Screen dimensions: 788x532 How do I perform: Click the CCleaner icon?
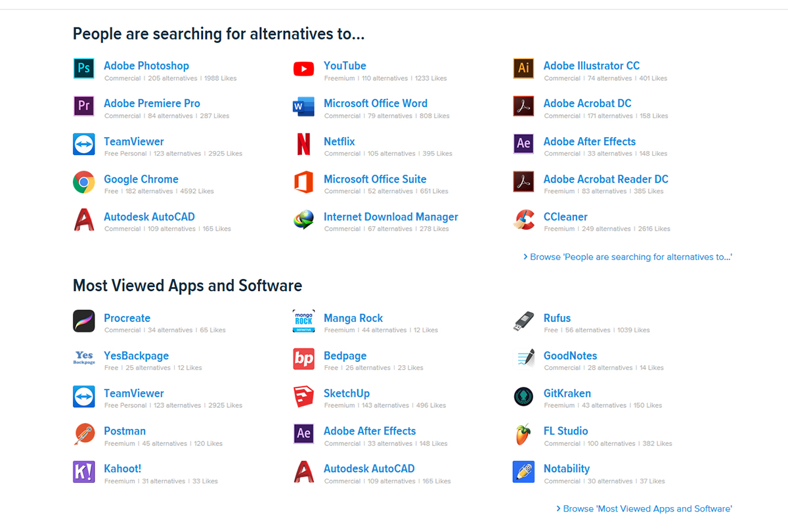click(x=523, y=219)
